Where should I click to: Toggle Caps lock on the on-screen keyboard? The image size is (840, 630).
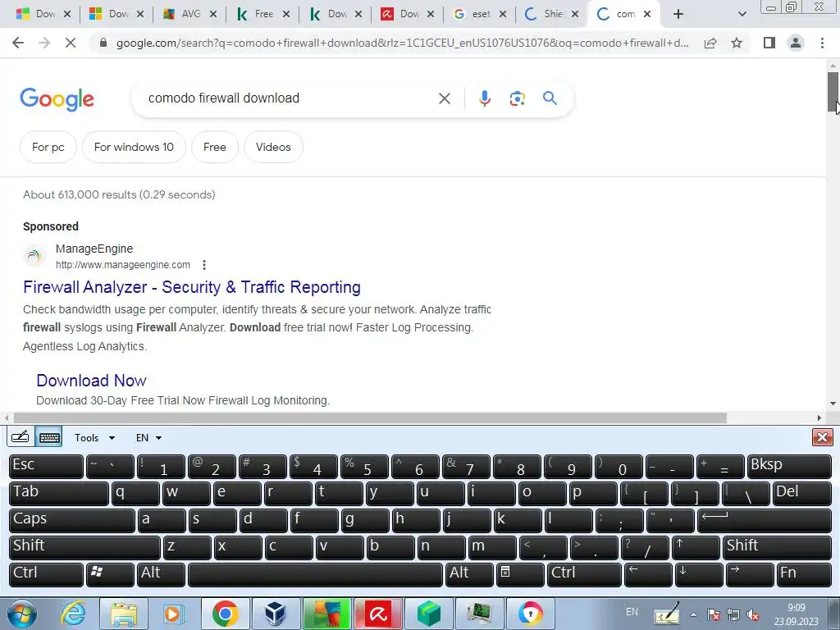click(x=72, y=520)
